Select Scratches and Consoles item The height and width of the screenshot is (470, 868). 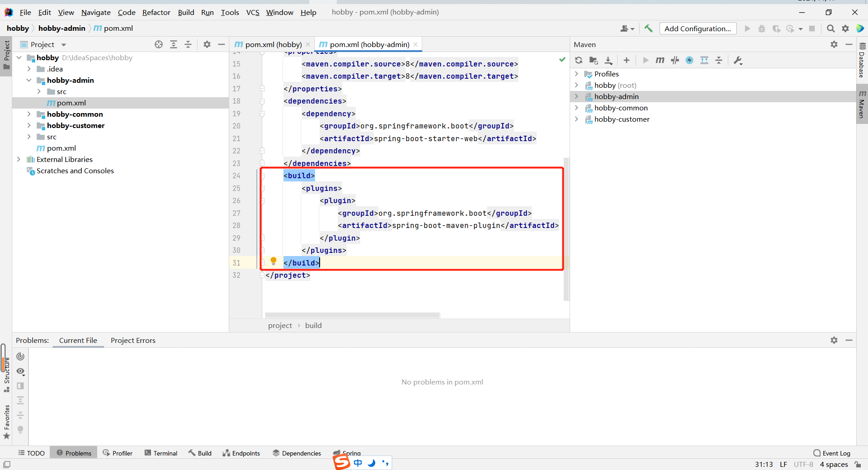75,171
